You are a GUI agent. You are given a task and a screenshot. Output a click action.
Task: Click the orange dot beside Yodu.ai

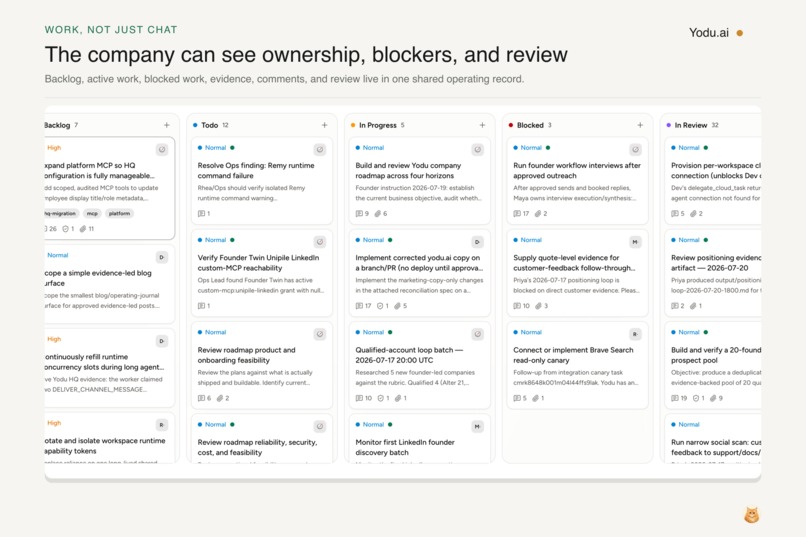(x=740, y=33)
